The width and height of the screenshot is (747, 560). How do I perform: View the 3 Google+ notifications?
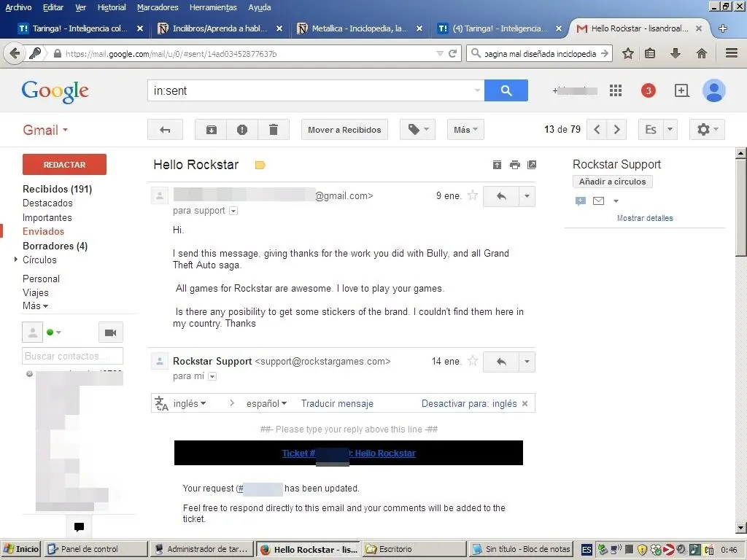coord(648,90)
